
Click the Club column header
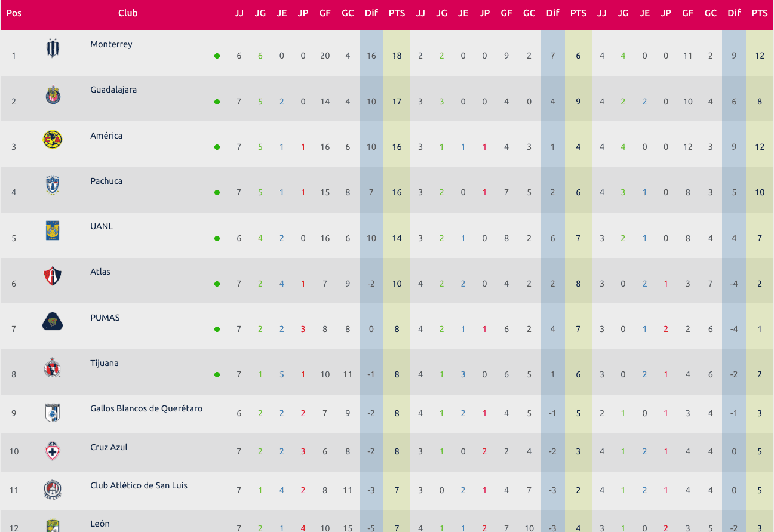pos(128,13)
